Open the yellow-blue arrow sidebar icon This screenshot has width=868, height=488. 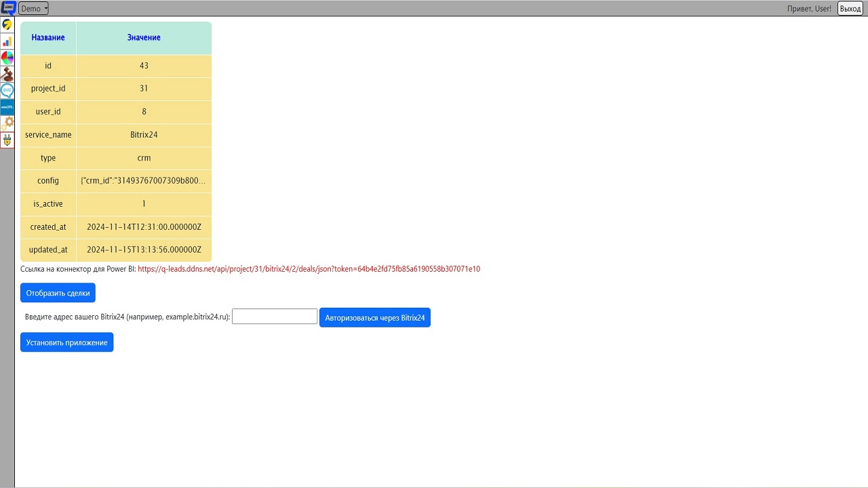coord(7,25)
